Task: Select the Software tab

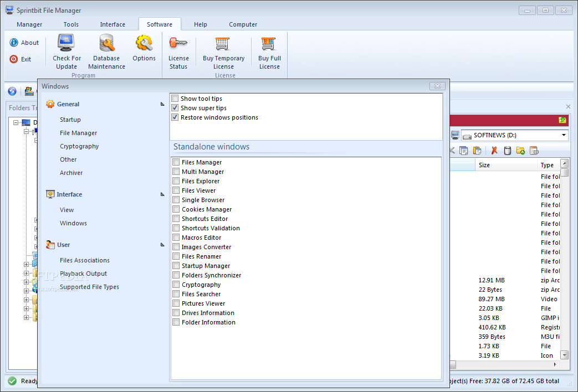Action: [x=160, y=24]
